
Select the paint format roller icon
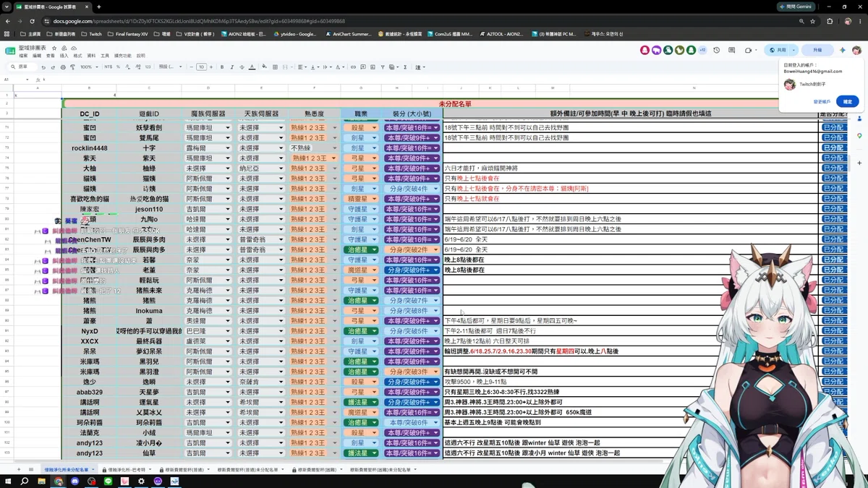[x=72, y=67]
